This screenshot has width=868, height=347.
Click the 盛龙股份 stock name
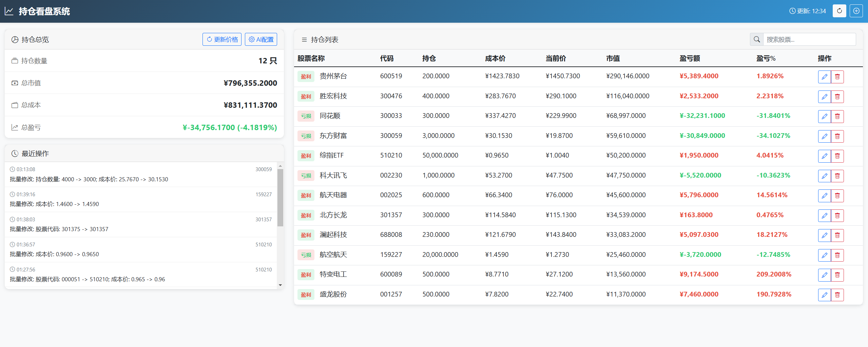(x=333, y=294)
